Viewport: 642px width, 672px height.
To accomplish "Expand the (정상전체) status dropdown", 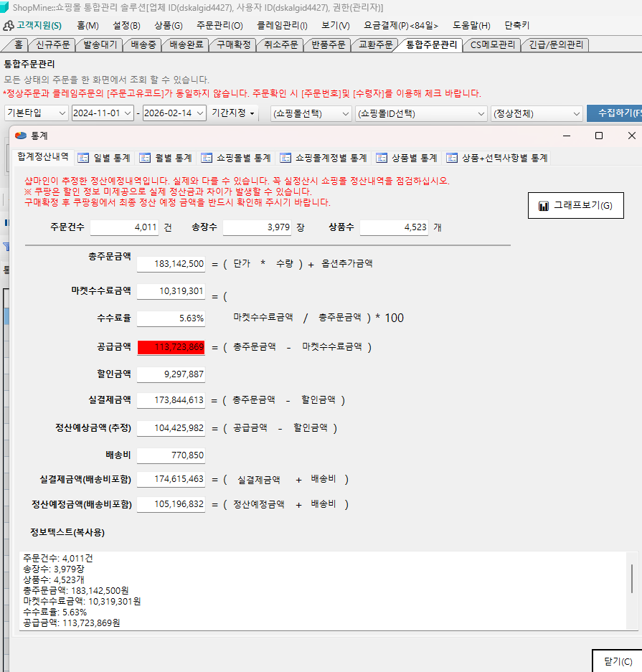I will coord(577,113).
